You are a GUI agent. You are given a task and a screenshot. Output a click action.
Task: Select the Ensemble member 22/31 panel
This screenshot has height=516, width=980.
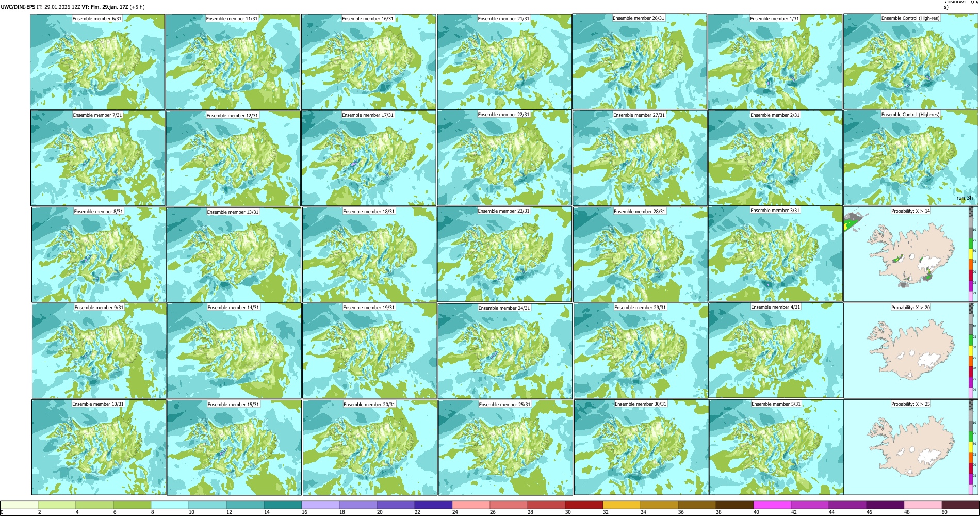(x=504, y=158)
